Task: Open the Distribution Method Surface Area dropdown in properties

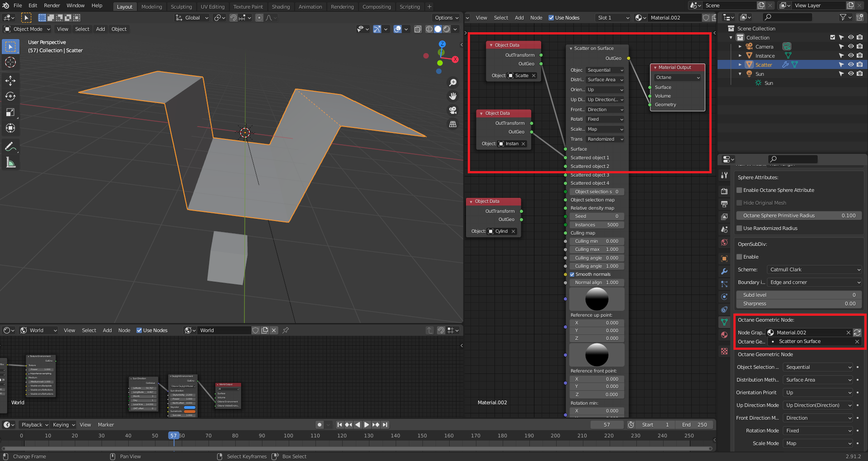Action: point(818,380)
